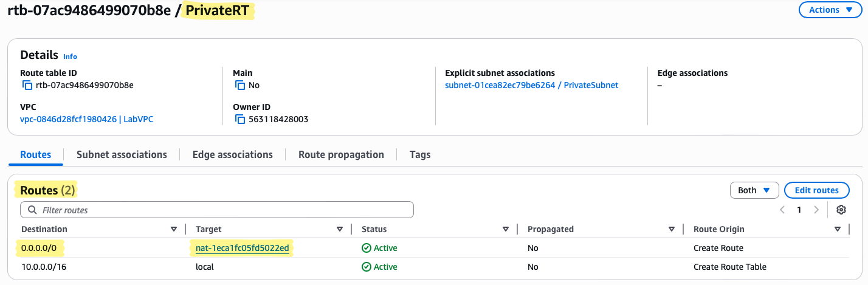Copy the route table ID
The height and width of the screenshot is (285, 868).
(27, 85)
